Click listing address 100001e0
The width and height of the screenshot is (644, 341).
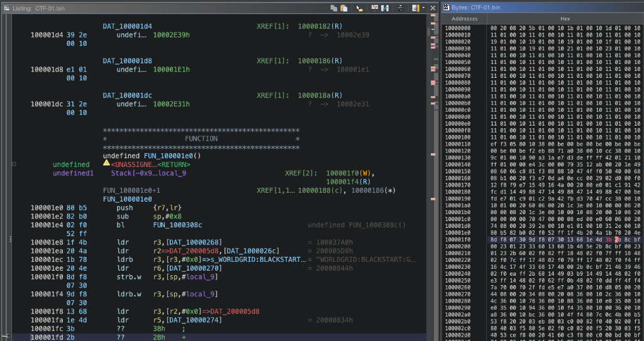click(47, 208)
